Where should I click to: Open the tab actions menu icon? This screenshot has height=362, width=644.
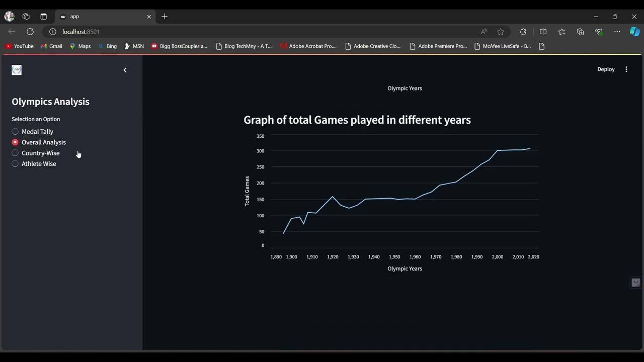pos(43,17)
